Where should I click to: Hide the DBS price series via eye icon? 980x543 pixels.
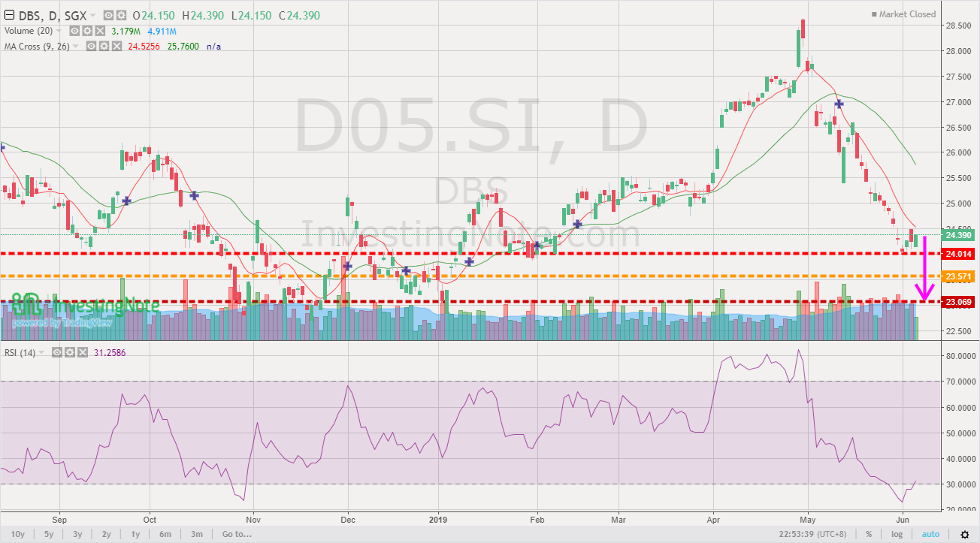[x=107, y=15]
